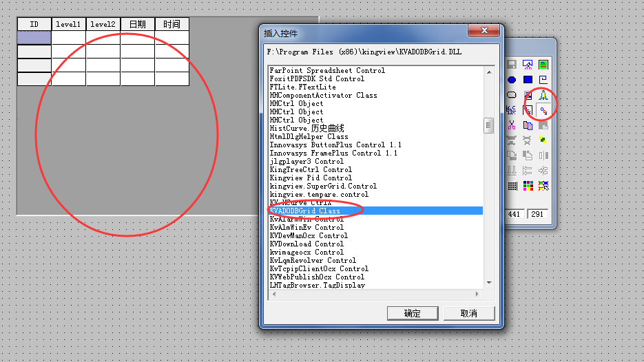The width and height of the screenshot is (644, 362).
Task: Choose the polyline spiral drawing tool
Action: click(543, 80)
